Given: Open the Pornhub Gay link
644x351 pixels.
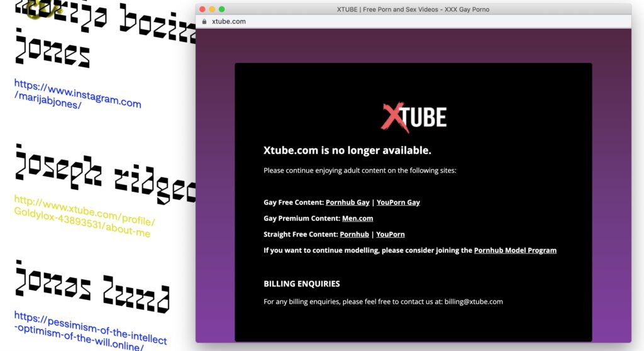Looking at the screenshot, I should [347, 202].
